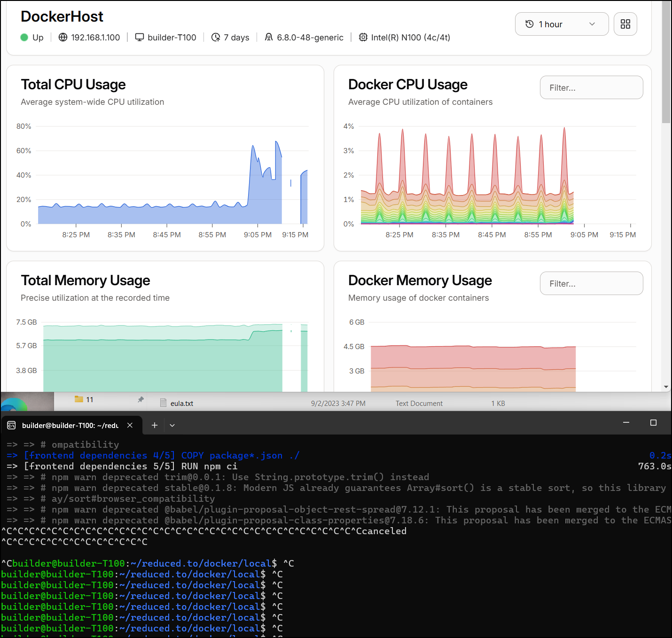Click the Total CPU Usage heading
Screen dimensions: 672x638
tap(73, 85)
